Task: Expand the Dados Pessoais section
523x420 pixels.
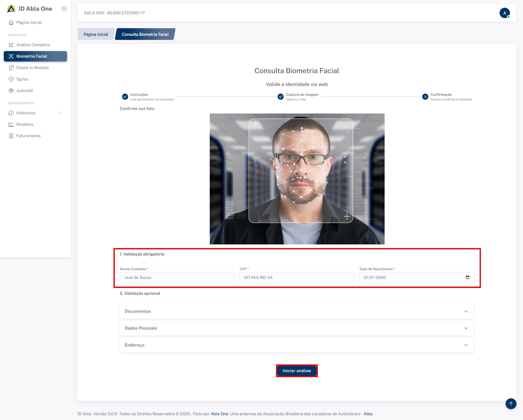Action: click(297, 328)
